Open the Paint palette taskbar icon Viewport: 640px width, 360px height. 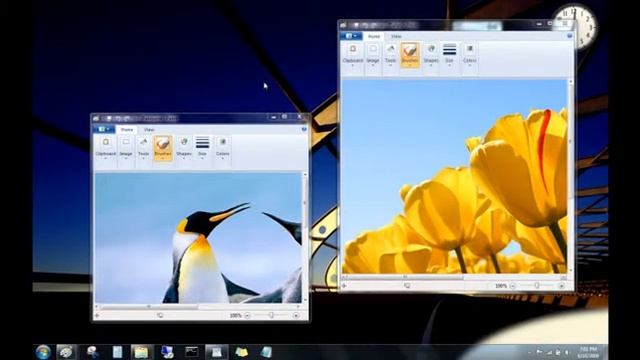66,352
